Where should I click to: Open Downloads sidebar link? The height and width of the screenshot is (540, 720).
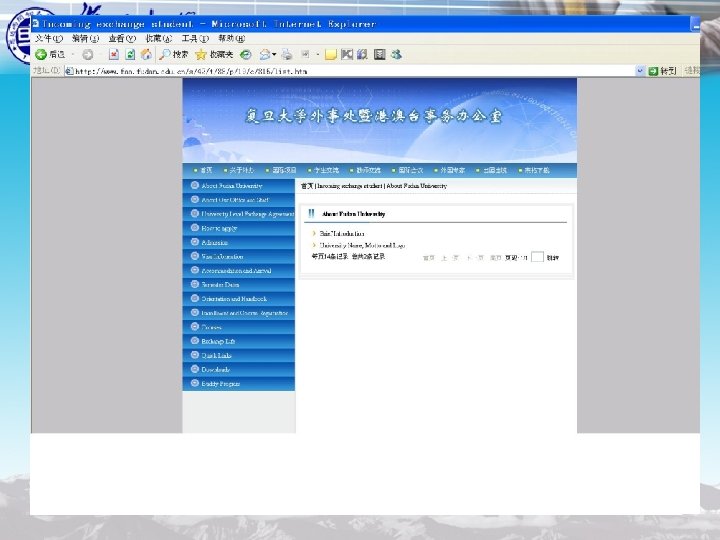click(215, 370)
